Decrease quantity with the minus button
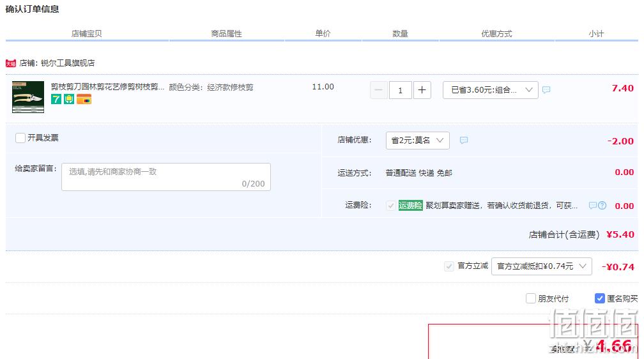This screenshot has height=359, width=644. 379,90
